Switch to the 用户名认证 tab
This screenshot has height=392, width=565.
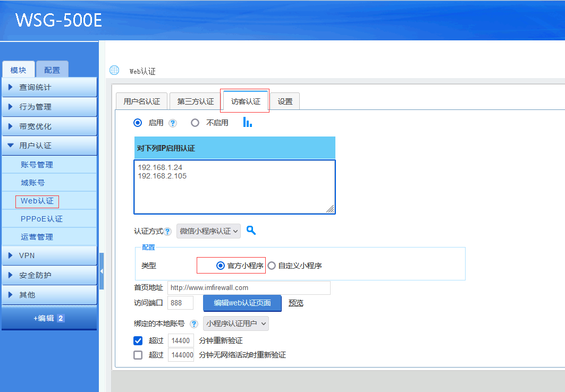pos(141,101)
